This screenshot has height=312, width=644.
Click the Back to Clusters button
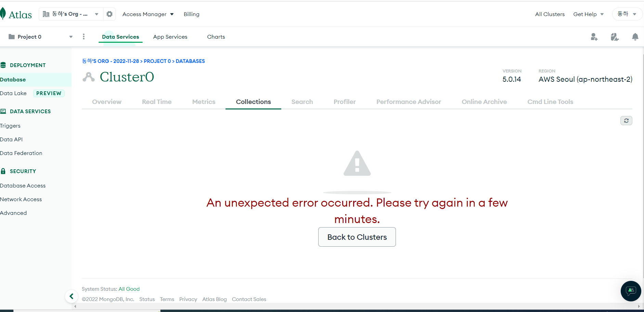[x=357, y=237]
